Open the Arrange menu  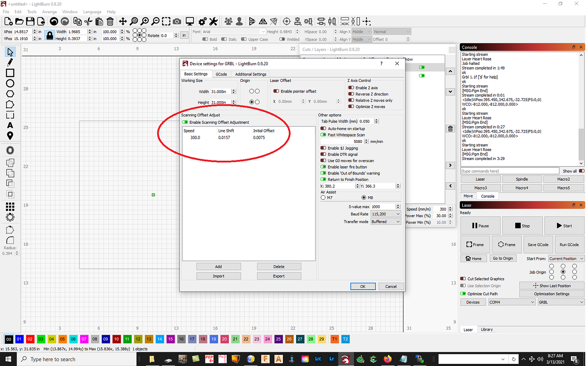pyautogui.click(x=49, y=12)
